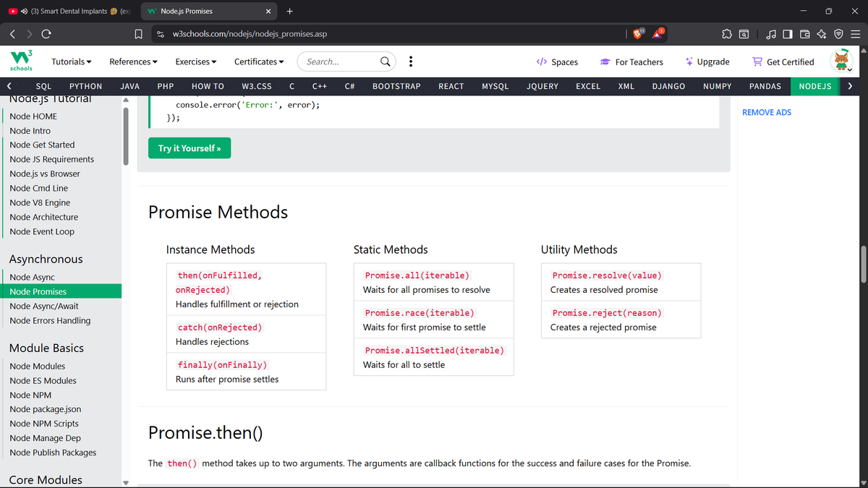Expand the References dropdown

(133, 61)
